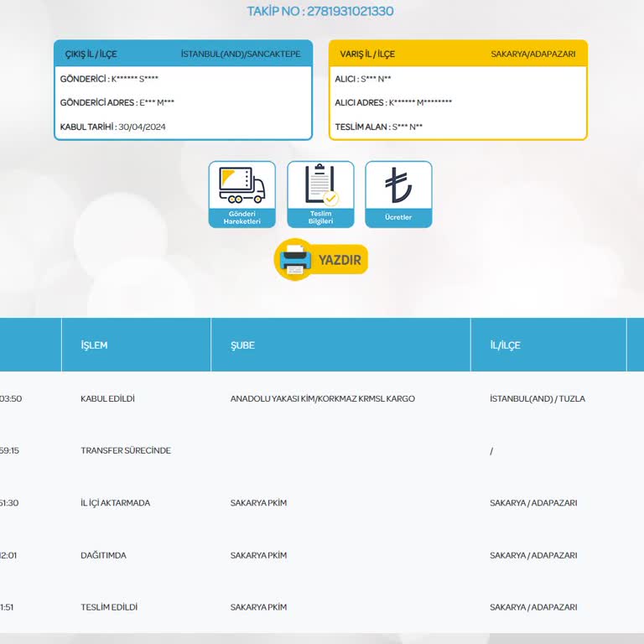
Task: Click SAKARYA PKİM in TESLİM EDİLDİ row
Action: (258, 607)
